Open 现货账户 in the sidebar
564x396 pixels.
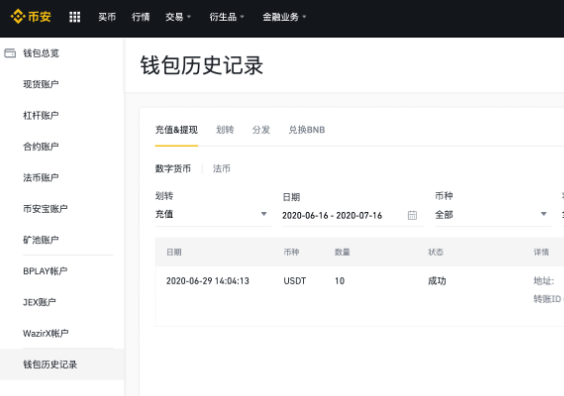click(41, 84)
